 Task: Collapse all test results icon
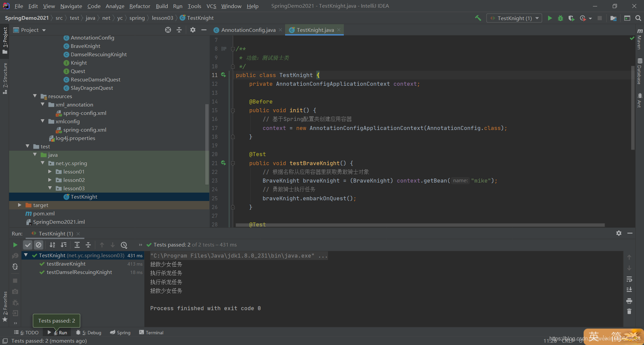tap(88, 245)
